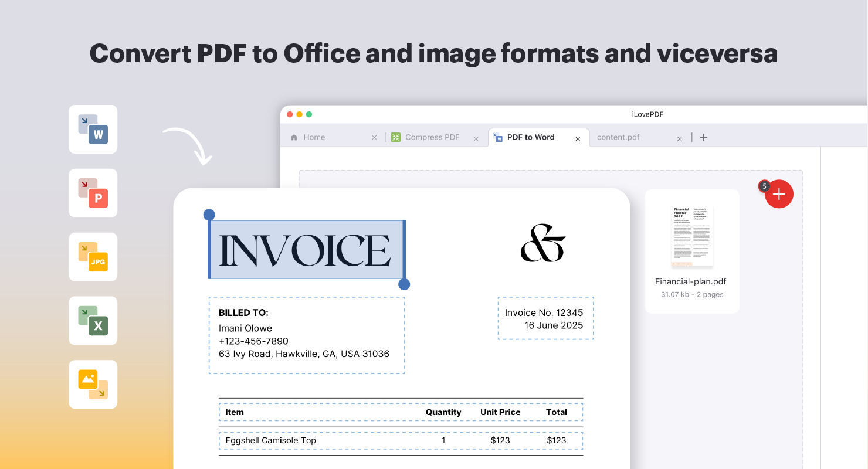The height and width of the screenshot is (469, 868).
Task: Click the selected INVOICE heading
Action: click(x=306, y=250)
